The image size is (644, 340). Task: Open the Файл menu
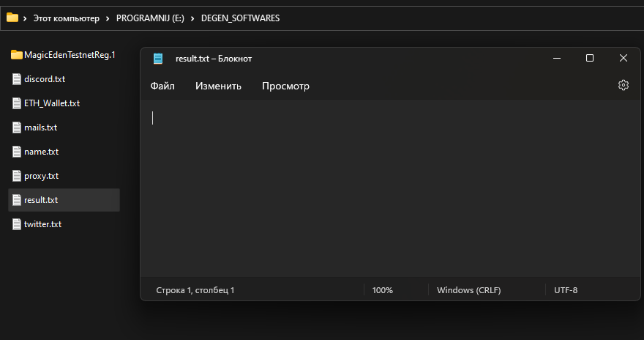tap(162, 86)
